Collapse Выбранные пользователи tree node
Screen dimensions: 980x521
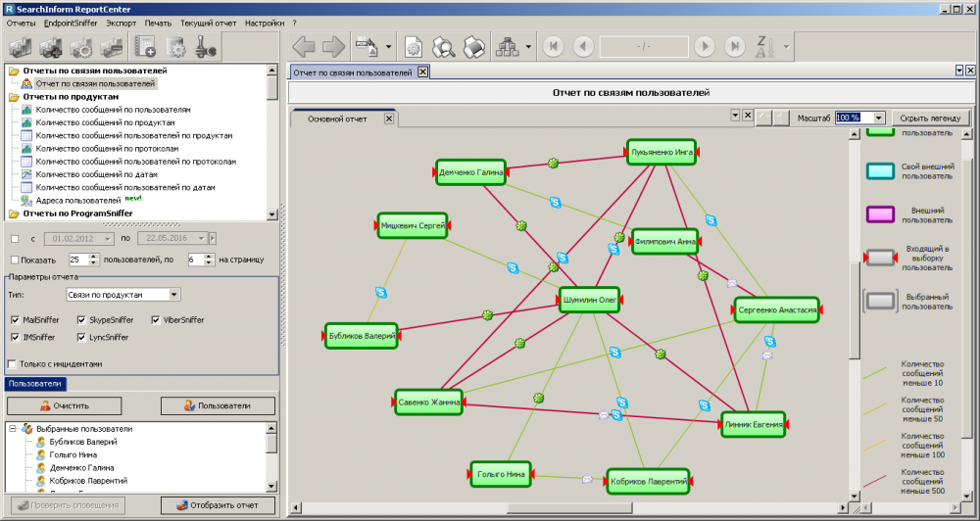(12, 429)
